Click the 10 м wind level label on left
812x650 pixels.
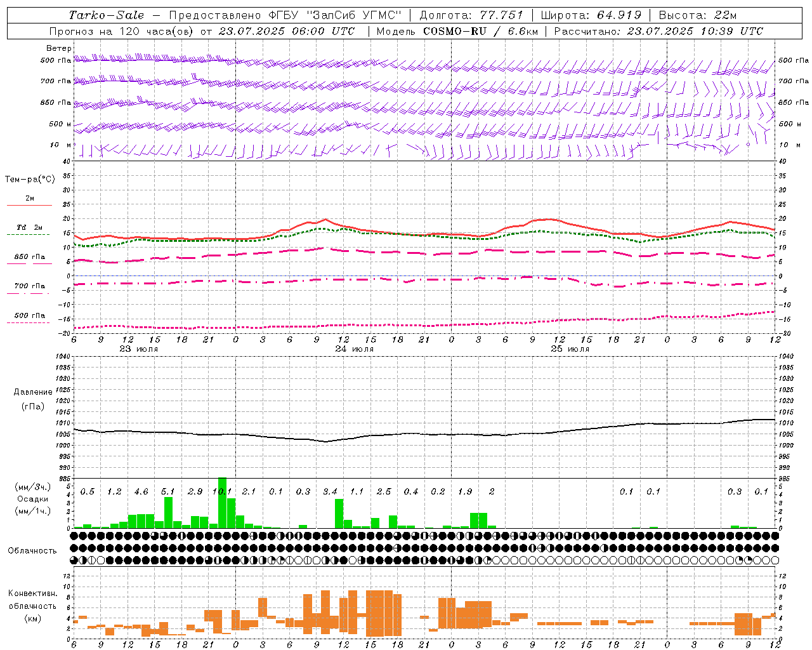(x=60, y=145)
